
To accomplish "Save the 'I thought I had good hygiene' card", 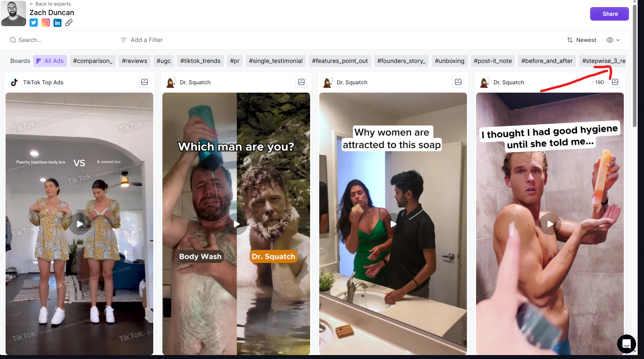I will (615, 82).
